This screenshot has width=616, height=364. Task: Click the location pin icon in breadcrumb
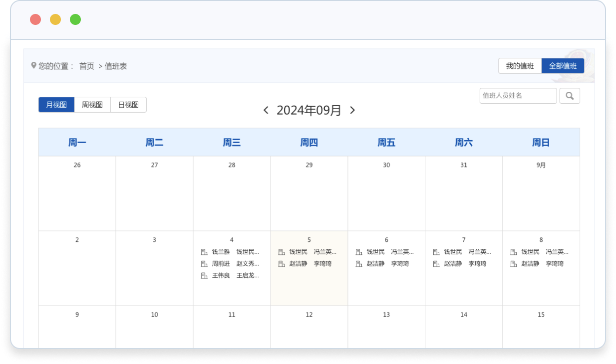click(x=33, y=65)
